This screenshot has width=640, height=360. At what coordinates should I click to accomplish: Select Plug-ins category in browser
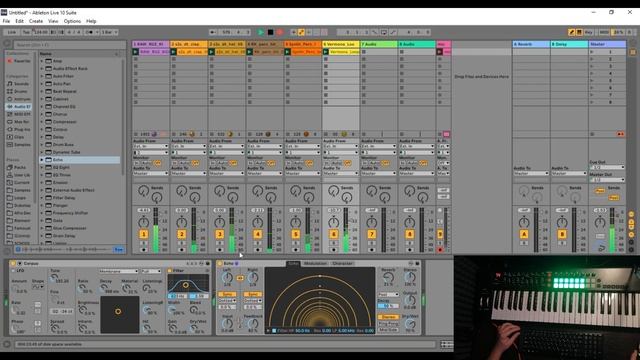click(x=18, y=129)
